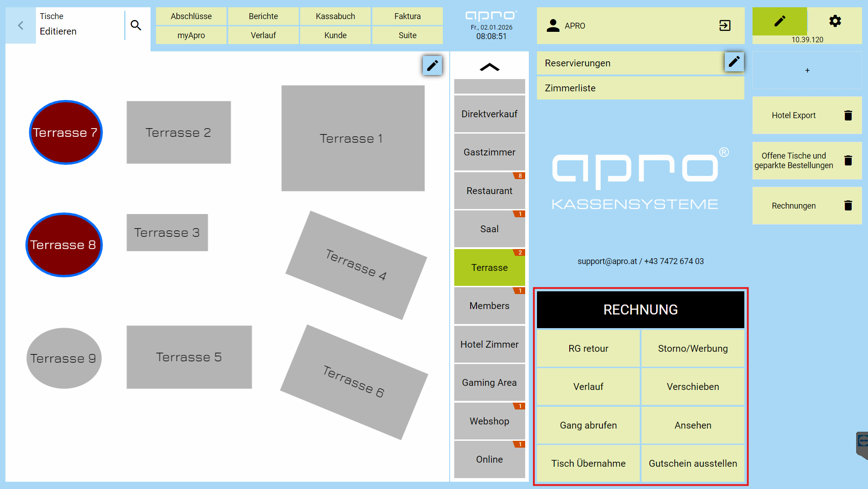Open Zimmerliste
Viewport: 868px width, 489px height.
coord(641,88)
